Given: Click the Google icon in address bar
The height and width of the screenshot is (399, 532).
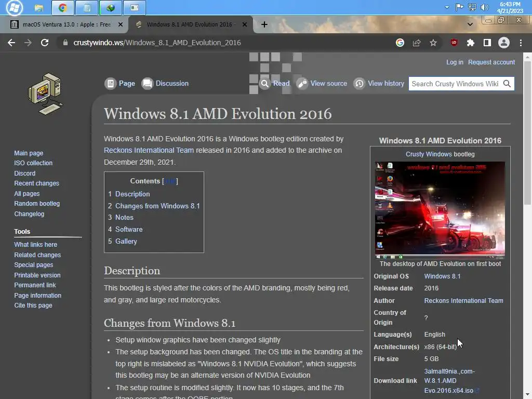Looking at the screenshot, I should 400,43.
